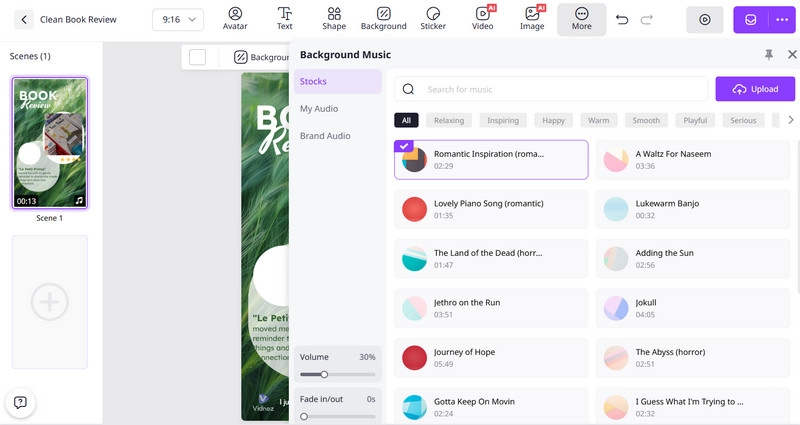Adjust the Volume slider
800x425 pixels.
[324, 374]
